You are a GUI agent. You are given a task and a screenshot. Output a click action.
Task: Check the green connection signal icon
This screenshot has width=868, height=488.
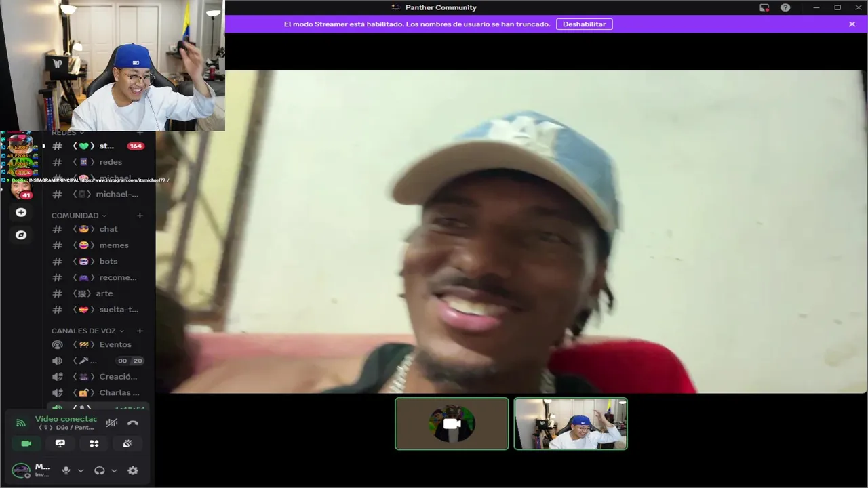[x=21, y=423]
